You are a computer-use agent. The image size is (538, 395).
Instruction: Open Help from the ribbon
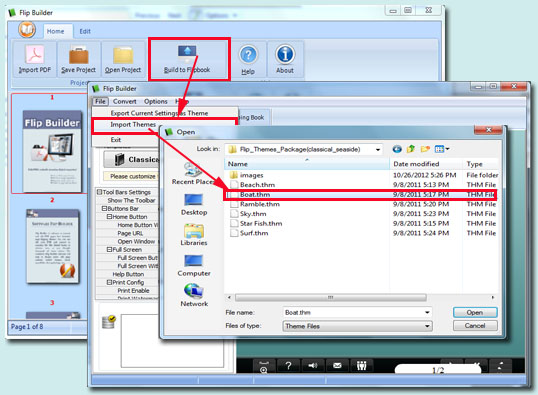[248, 60]
